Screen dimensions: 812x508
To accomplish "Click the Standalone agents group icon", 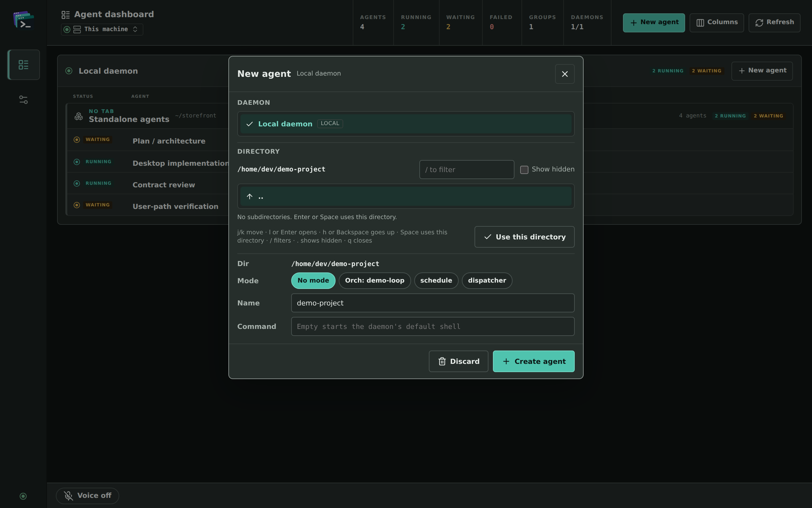I will tap(79, 116).
